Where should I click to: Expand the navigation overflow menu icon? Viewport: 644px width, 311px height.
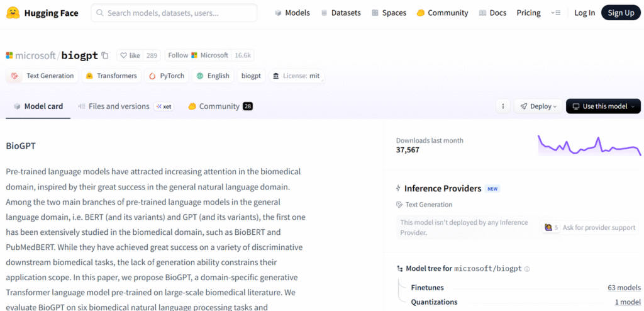click(555, 13)
